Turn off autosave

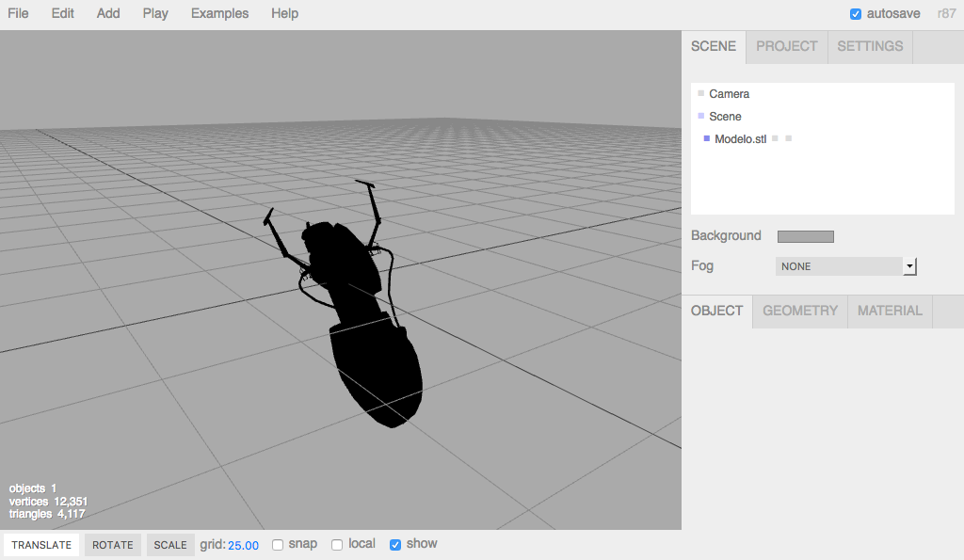click(856, 13)
